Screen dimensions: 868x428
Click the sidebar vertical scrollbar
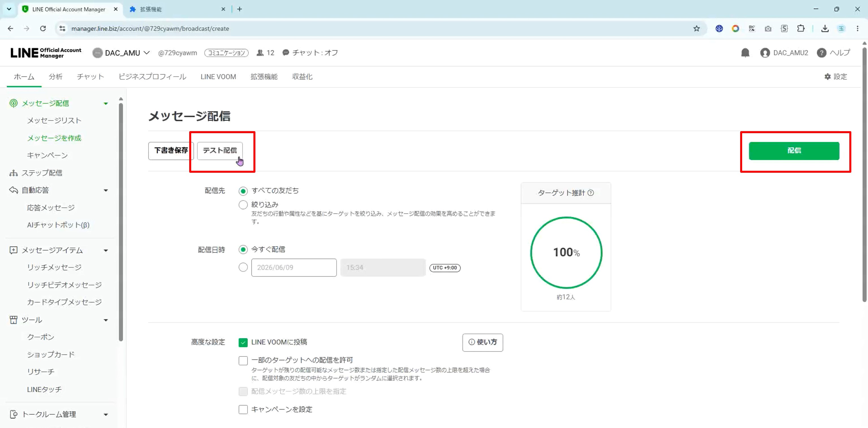point(121,222)
